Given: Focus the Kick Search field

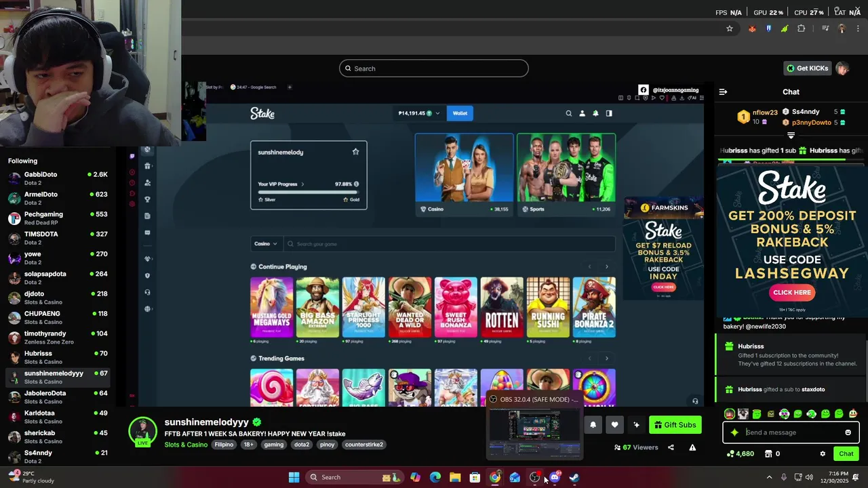Looking at the screenshot, I should click(433, 68).
